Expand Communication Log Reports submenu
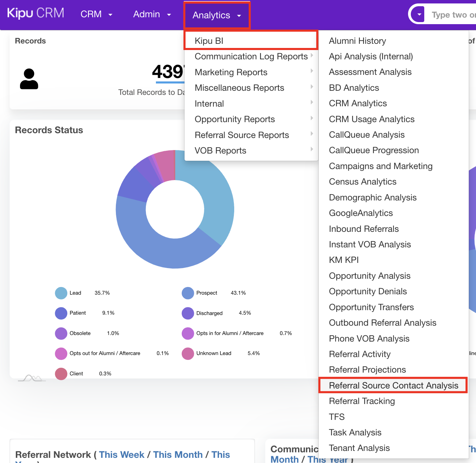This screenshot has width=476, height=463. pos(251,56)
